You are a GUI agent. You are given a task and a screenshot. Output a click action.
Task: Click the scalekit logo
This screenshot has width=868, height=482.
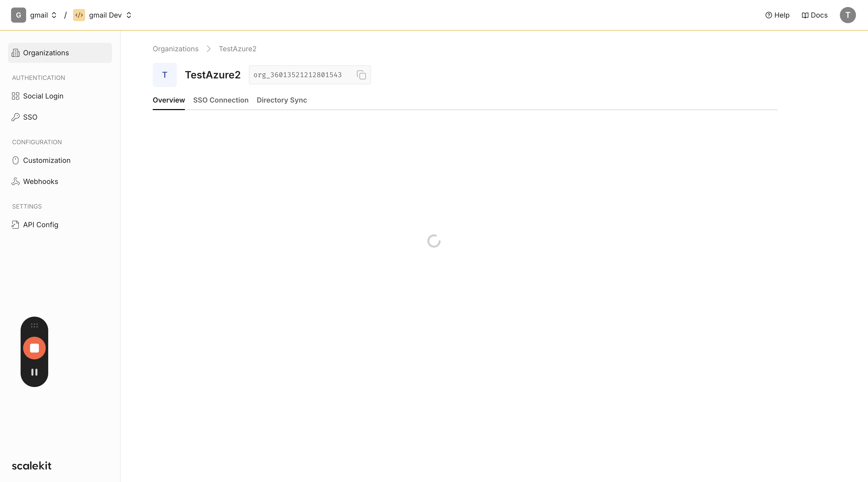[32, 466]
